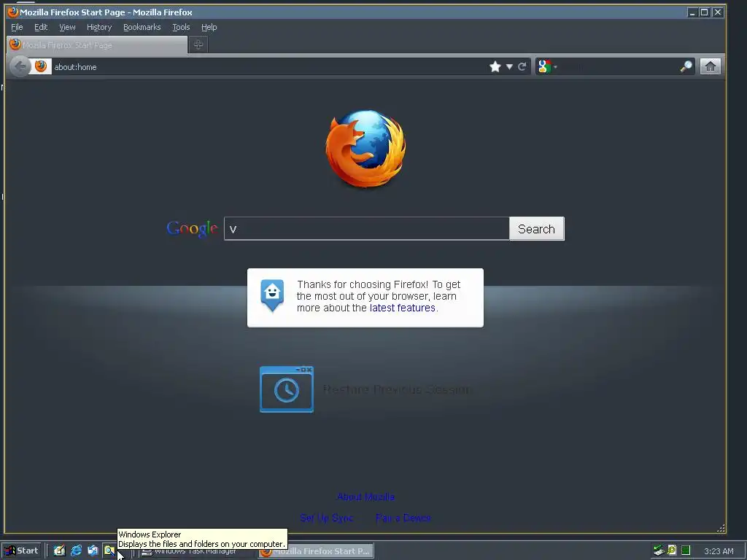Click the Search button

coord(536,228)
